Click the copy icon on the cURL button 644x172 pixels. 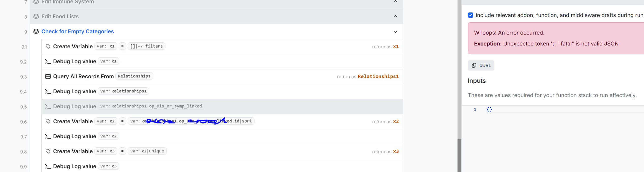(x=474, y=66)
